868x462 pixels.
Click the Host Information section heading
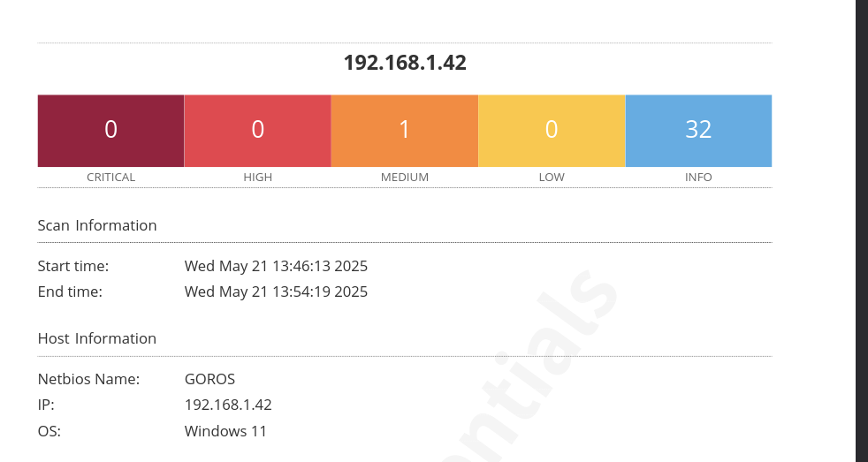(97, 338)
